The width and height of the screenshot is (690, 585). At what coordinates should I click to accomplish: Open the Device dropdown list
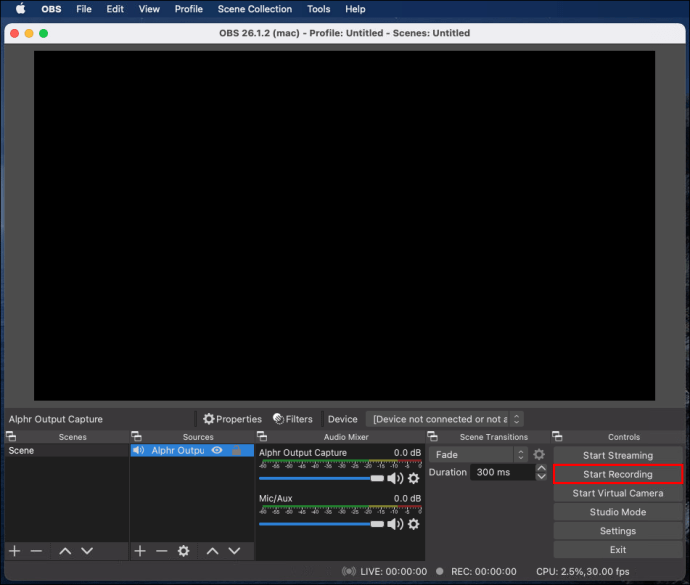444,419
